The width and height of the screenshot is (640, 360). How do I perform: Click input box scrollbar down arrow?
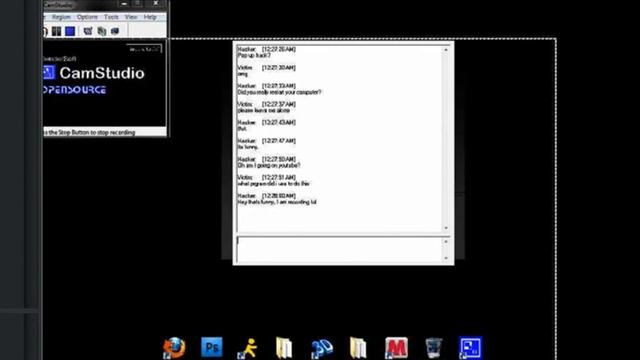(x=446, y=258)
